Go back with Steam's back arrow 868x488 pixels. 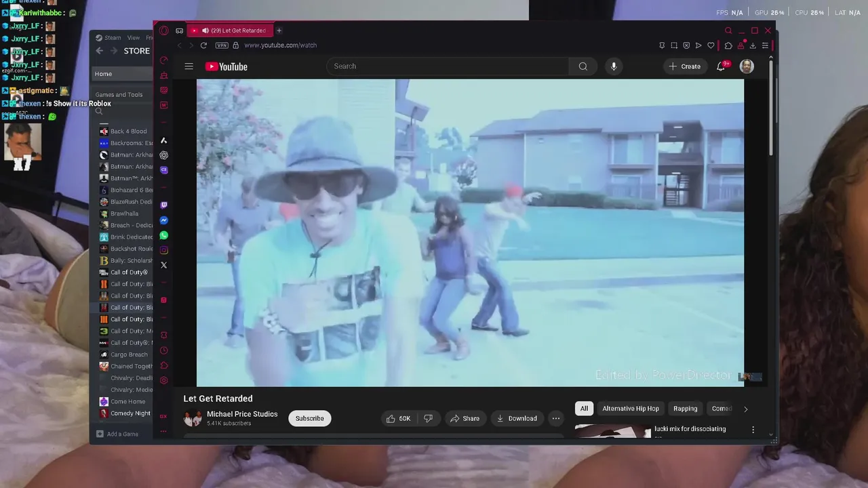point(100,51)
